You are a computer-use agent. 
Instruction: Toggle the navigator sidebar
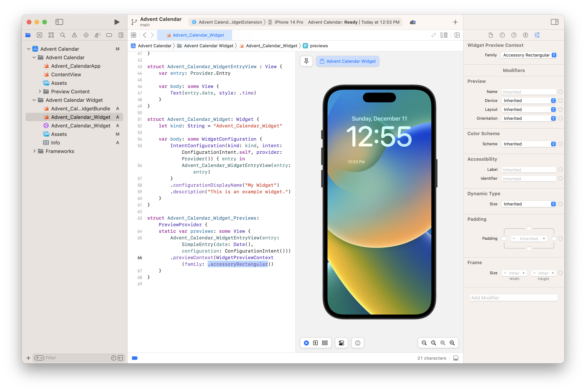[59, 22]
